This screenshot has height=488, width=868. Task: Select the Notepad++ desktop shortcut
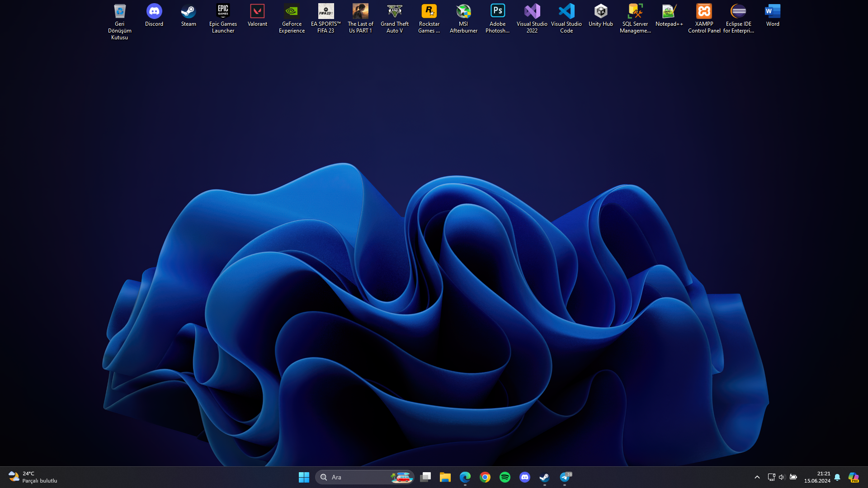point(670,15)
